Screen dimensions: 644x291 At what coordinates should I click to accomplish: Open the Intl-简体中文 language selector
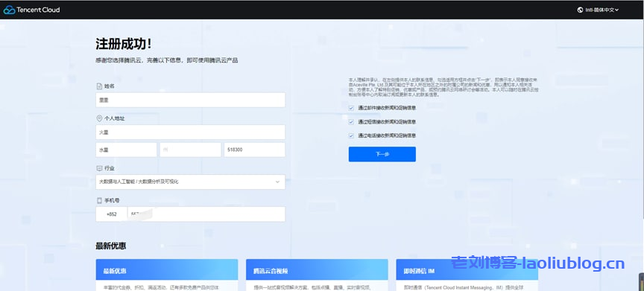pos(598,10)
